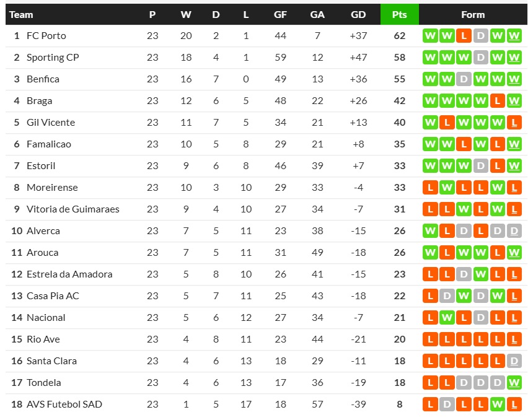This screenshot has height=420, width=528.
Task: Click the loss badge in FC Porto's form
Action: [x=464, y=36]
